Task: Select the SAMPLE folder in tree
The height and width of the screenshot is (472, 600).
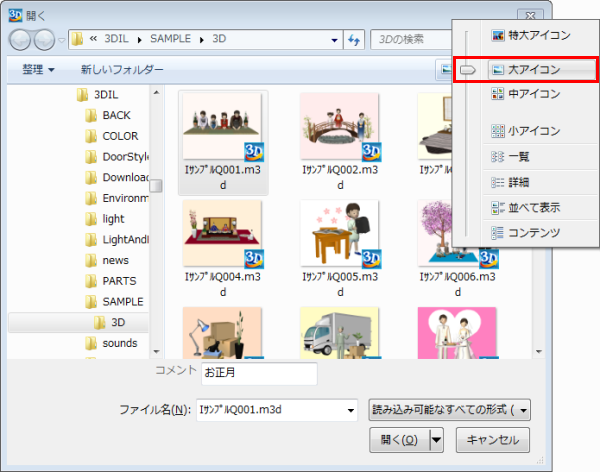Action: tap(114, 302)
